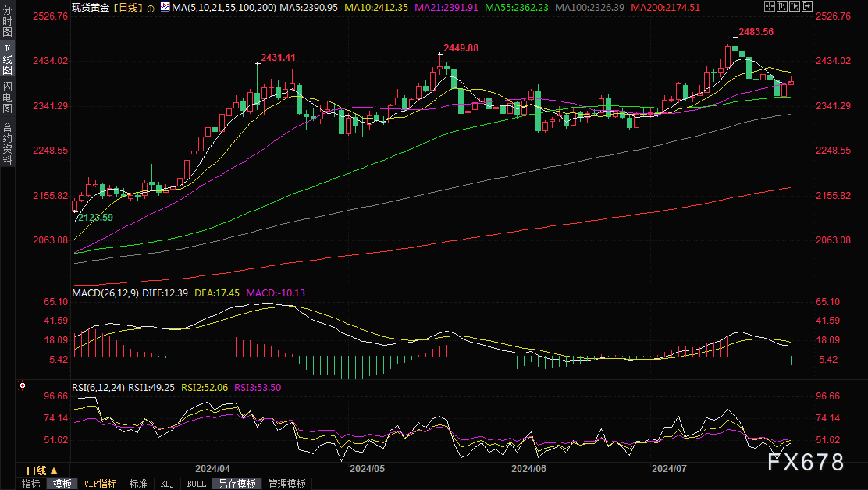Click the orange circle-plus icon beside 日线

coord(151,9)
